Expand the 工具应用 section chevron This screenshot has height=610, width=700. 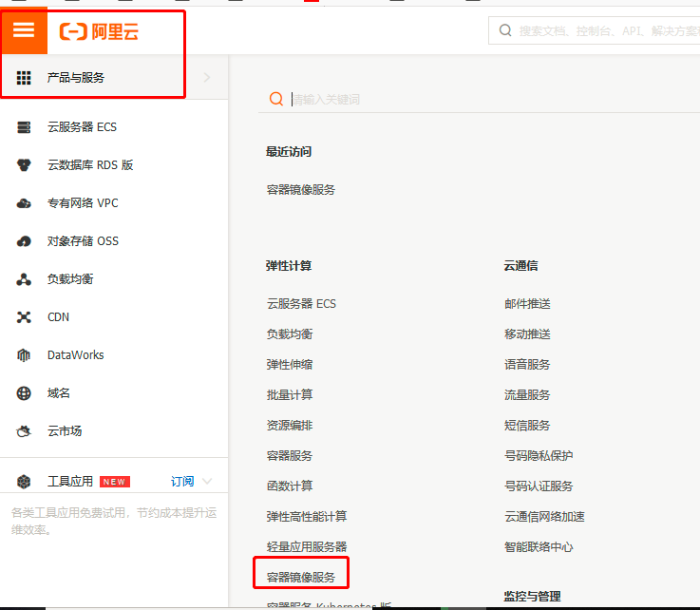(x=207, y=482)
